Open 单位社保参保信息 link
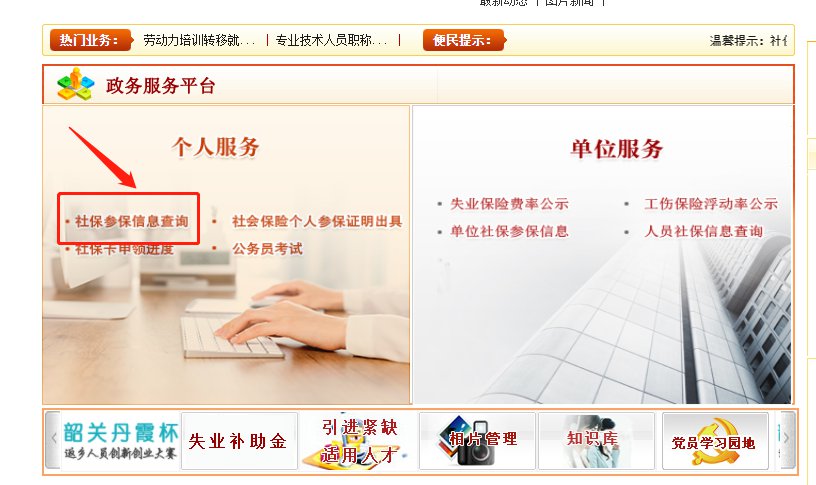 click(509, 231)
